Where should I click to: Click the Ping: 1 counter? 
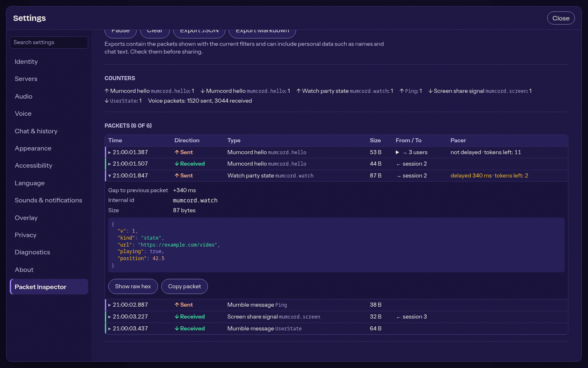[x=411, y=91]
